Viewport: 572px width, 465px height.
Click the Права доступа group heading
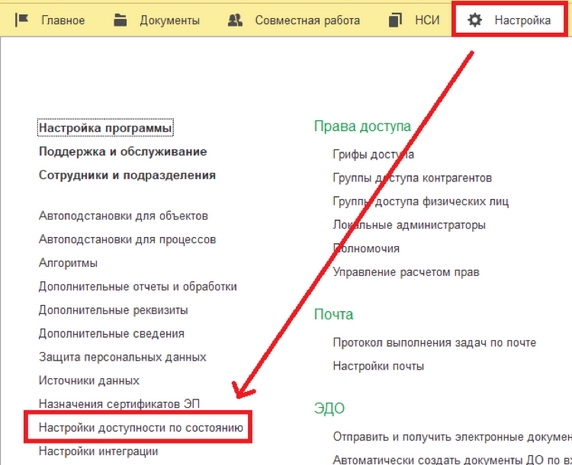pyautogui.click(x=363, y=127)
